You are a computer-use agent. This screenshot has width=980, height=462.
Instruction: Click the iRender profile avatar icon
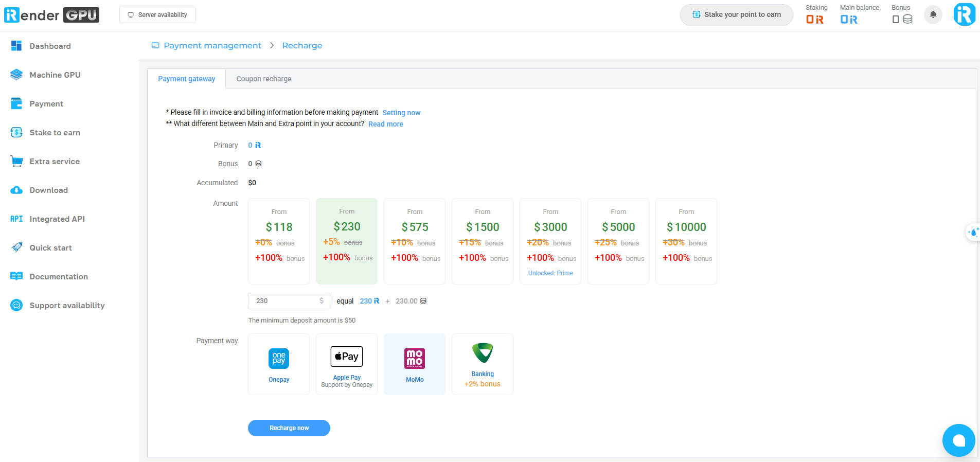(964, 14)
